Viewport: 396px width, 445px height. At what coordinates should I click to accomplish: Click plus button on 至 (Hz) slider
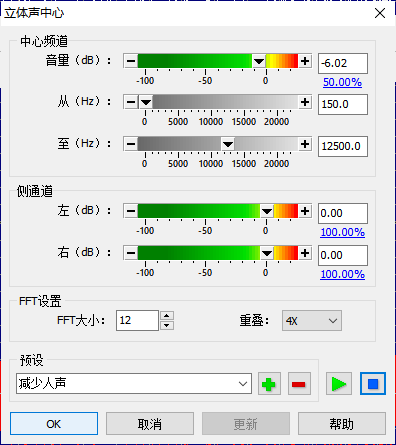pos(305,144)
